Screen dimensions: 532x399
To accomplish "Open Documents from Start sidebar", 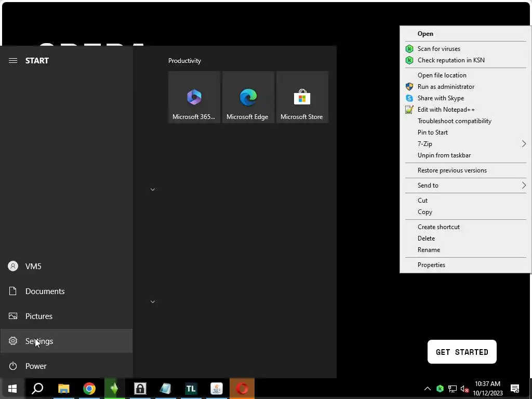I will pyautogui.click(x=66, y=291).
